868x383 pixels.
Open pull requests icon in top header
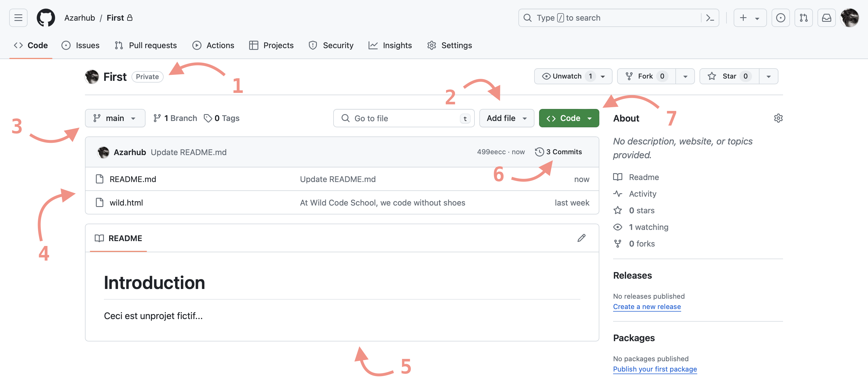[x=804, y=18]
